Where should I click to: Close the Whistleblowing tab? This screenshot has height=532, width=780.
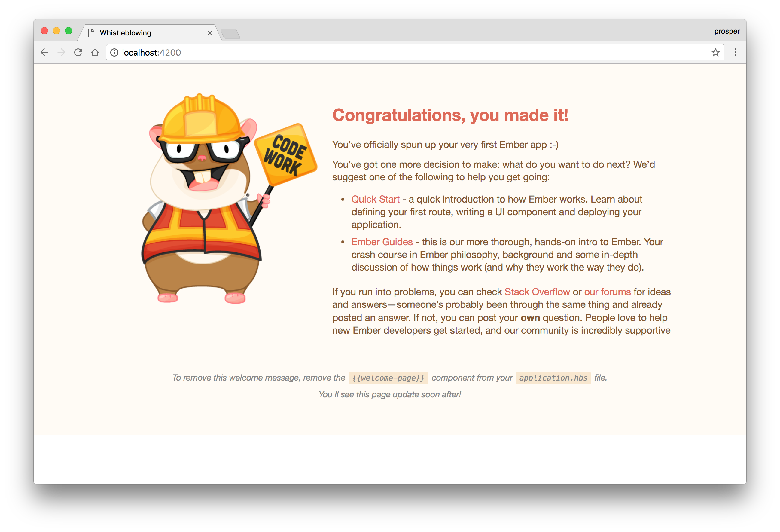click(209, 33)
